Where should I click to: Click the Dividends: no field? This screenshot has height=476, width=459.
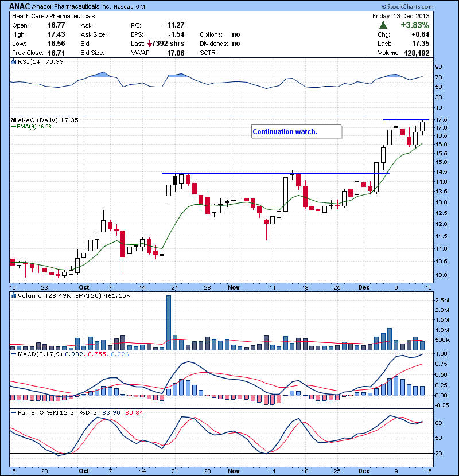(x=220, y=44)
